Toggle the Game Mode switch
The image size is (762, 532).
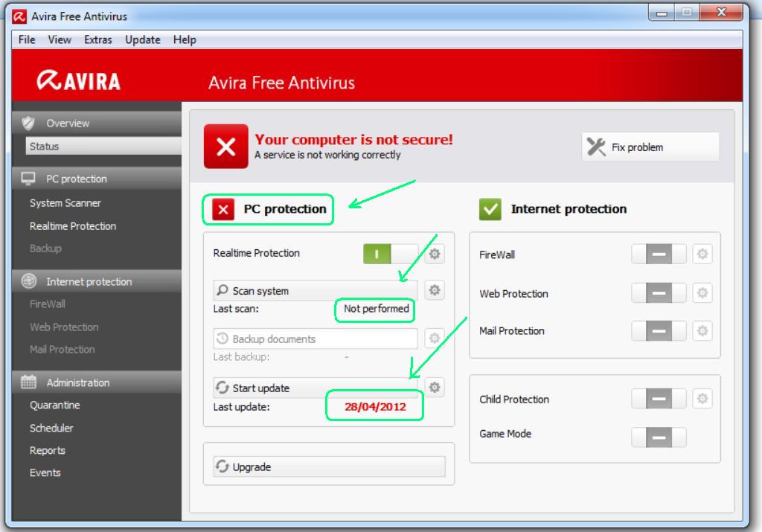coord(659,438)
